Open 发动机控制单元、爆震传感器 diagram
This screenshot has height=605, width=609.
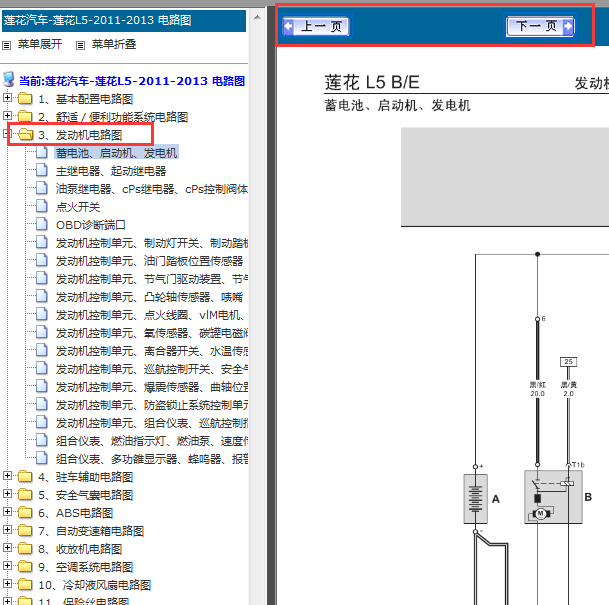pyautogui.click(x=152, y=387)
